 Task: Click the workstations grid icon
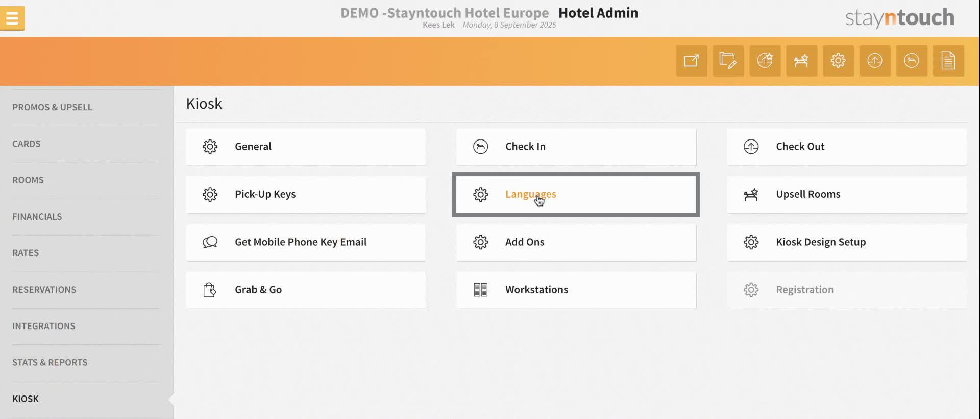click(x=480, y=290)
